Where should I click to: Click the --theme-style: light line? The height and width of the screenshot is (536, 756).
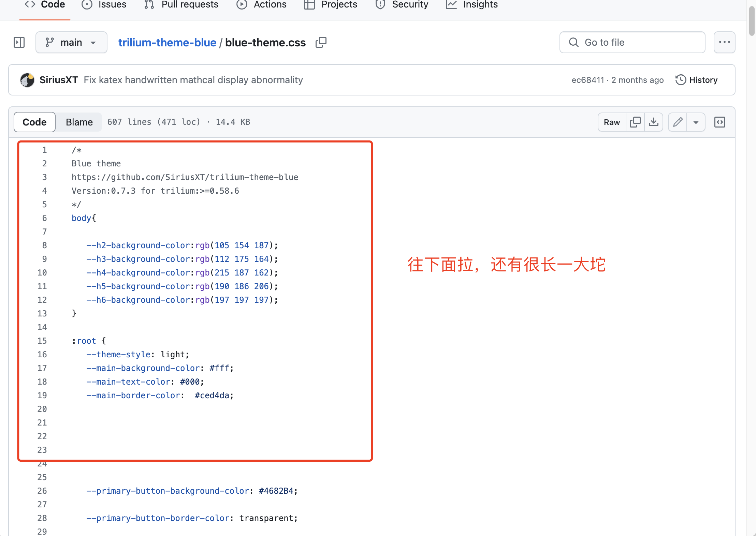[138, 354]
